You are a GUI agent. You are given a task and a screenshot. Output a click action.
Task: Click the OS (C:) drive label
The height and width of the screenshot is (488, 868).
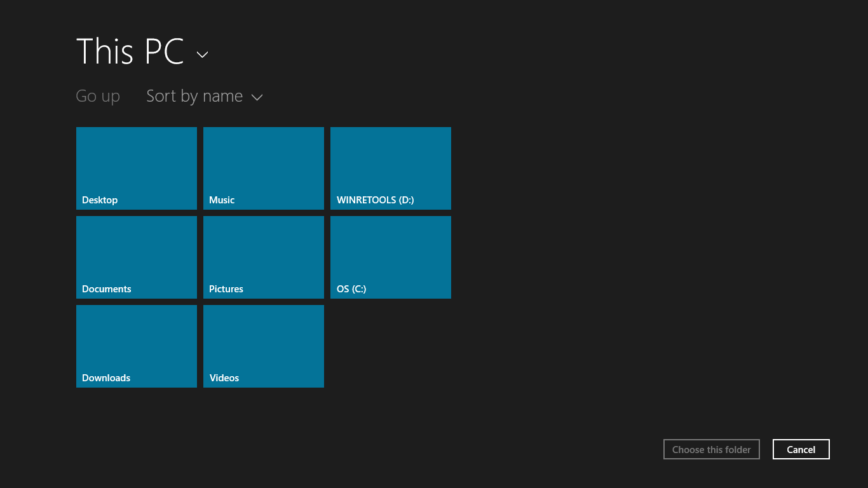pos(351,288)
